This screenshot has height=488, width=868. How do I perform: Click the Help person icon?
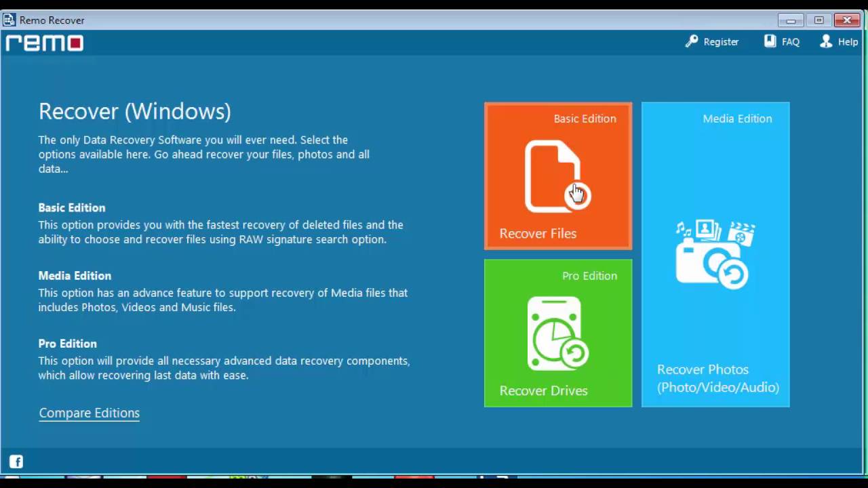[x=826, y=41]
